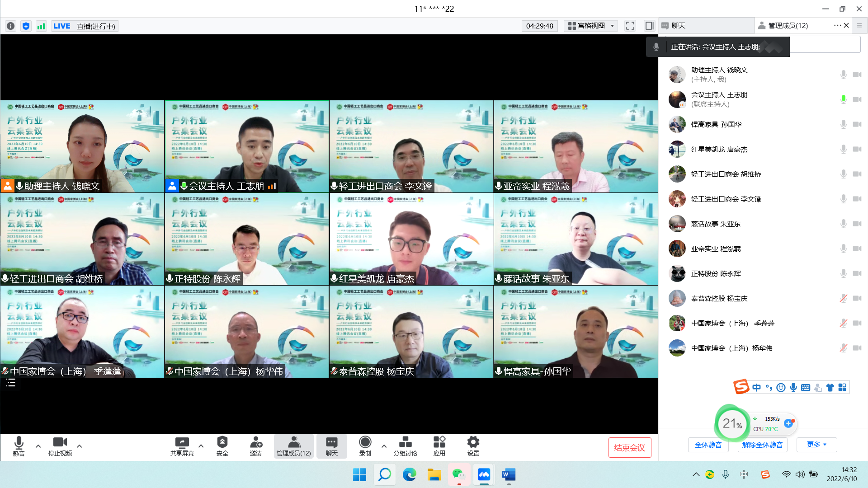Viewport: 868px width, 488px height.
Task: Open Word from taskbar
Action: [x=509, y=474]
